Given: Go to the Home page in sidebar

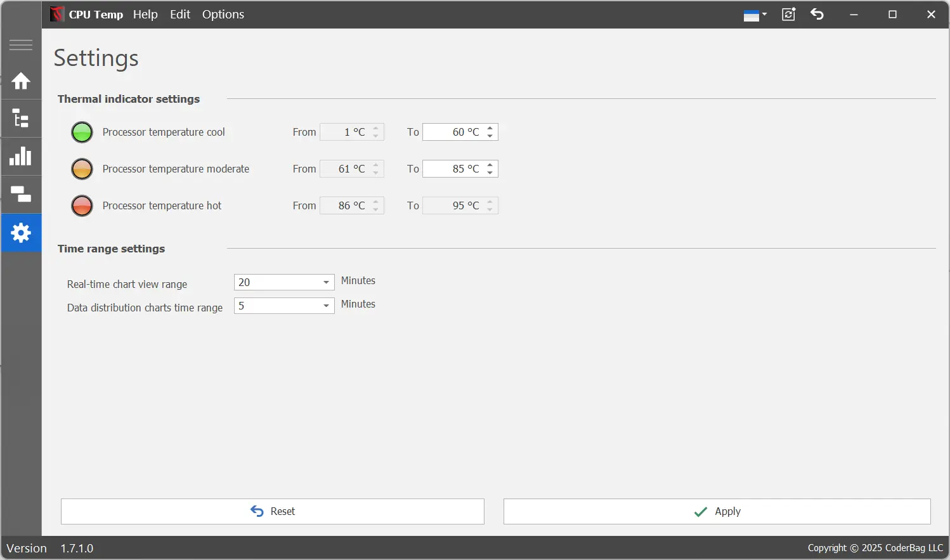Looking at the screenshot, I should [x=21, y=81].
